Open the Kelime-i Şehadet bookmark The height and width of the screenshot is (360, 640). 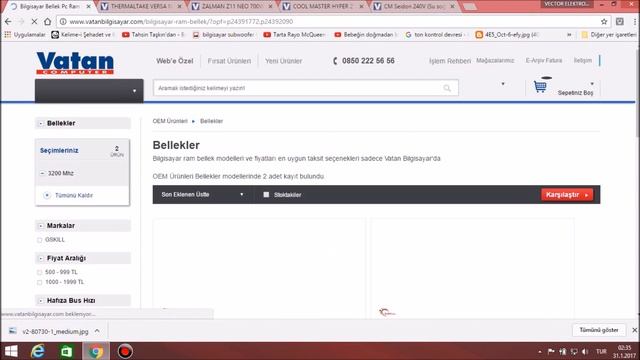pyautogui.click(x=83, y=35)
